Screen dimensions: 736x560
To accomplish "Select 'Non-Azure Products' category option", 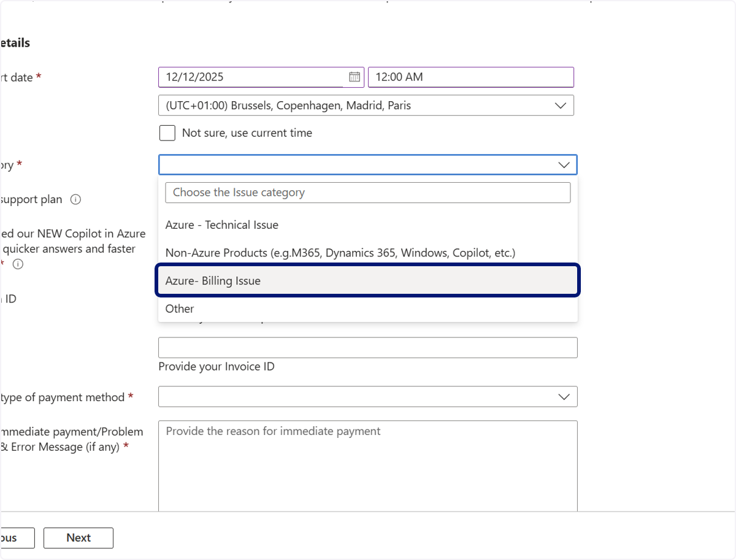I will click(x=368, y=253).
